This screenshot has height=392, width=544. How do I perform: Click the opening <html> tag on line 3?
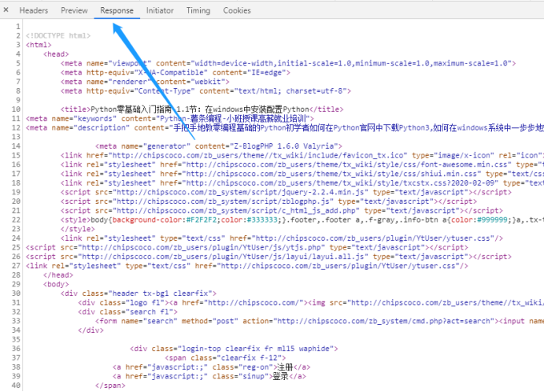click(x=38, y=45)
